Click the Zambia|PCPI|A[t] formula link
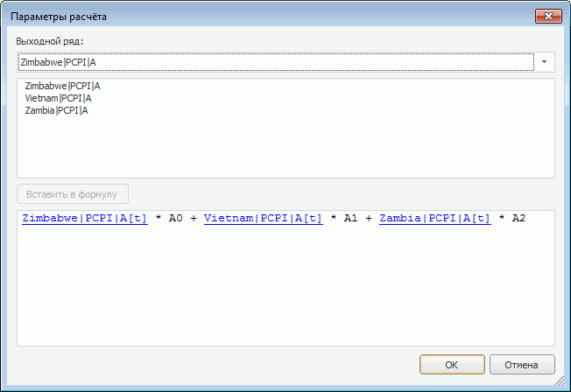 pyautogui.click(x=435, y=218)
